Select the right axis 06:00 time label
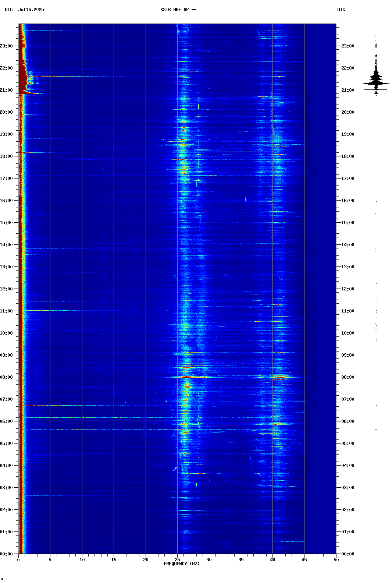Viewport: 392px width, 583px height. click(x=348, y=421)
